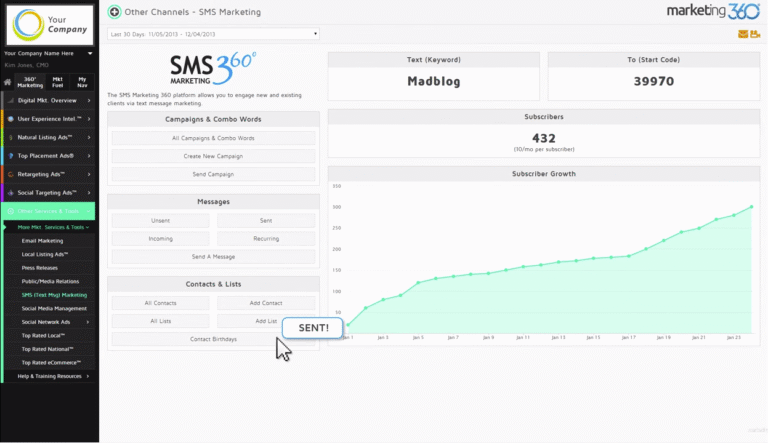
Task: Click the Social Targeting Ads icon
Action: pos(10,193)
